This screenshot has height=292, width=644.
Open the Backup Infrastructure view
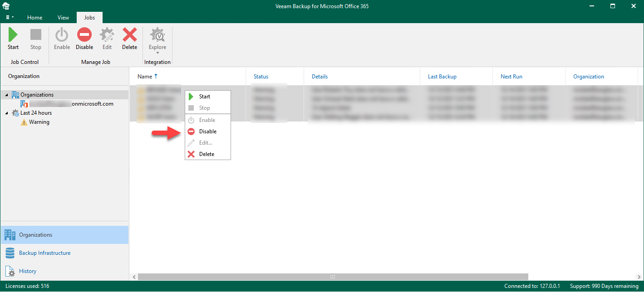64,253
